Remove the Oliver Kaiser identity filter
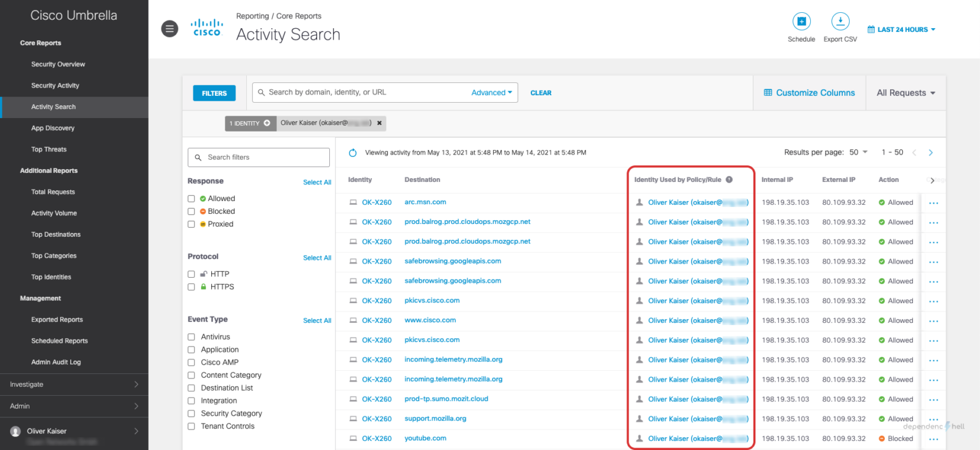 380,123
